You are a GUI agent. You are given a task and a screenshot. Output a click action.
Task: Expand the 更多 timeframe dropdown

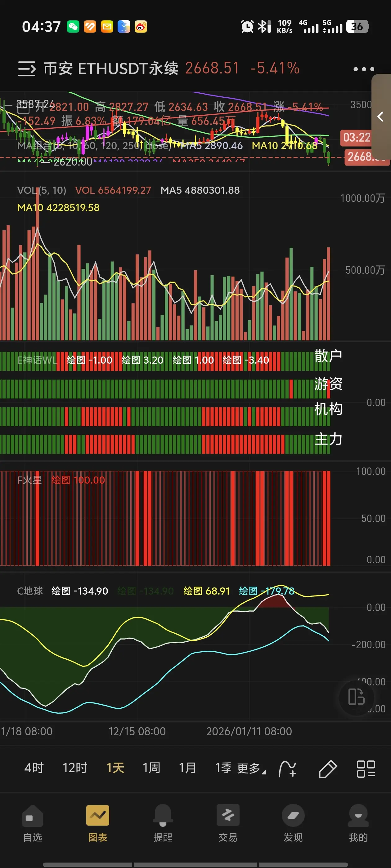pos(251,768)
